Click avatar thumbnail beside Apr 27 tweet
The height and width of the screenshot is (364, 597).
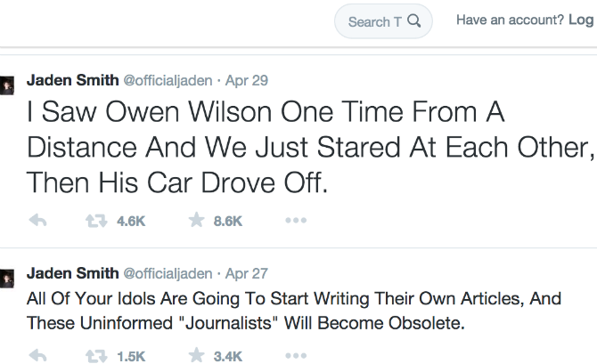click(5, 275)
